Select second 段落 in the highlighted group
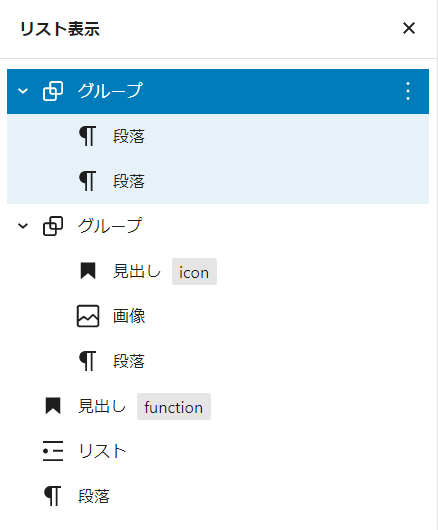This screenshot has width=438, height=530. click(x=218, y=181)
